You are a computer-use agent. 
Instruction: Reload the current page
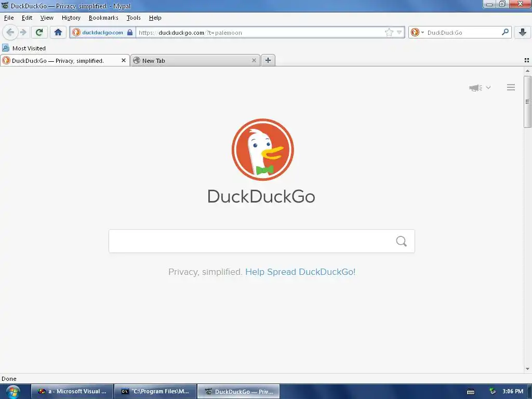(x=39, y=32)
